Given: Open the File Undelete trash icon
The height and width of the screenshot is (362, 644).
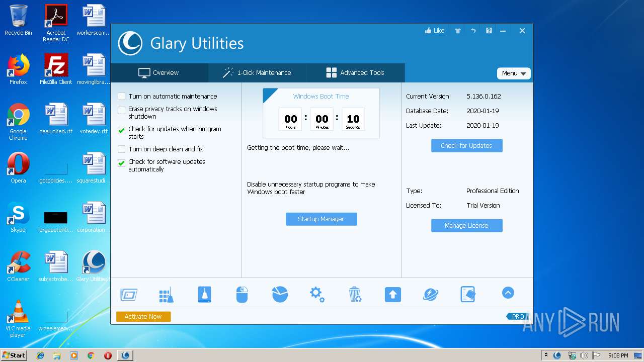Looking at the screenshot, I should [x=355, y=294].
